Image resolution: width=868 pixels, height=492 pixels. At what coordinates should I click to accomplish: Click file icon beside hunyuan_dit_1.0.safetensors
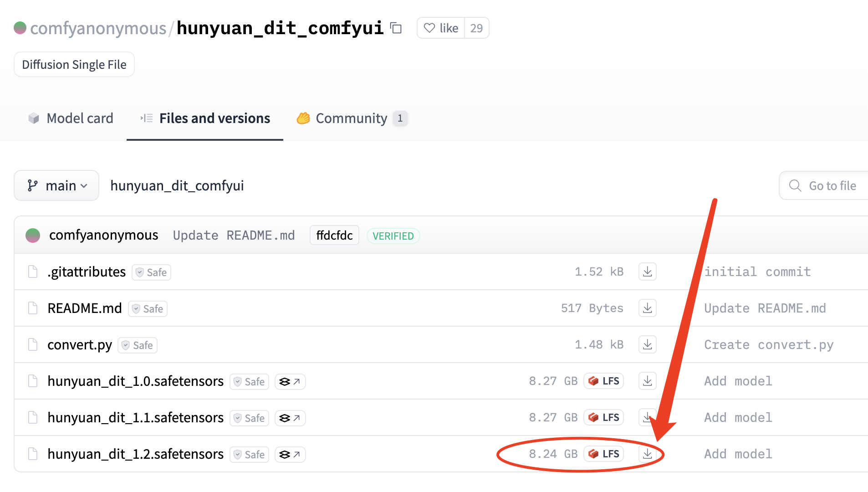pyautogui.click(x=33, y=381)
